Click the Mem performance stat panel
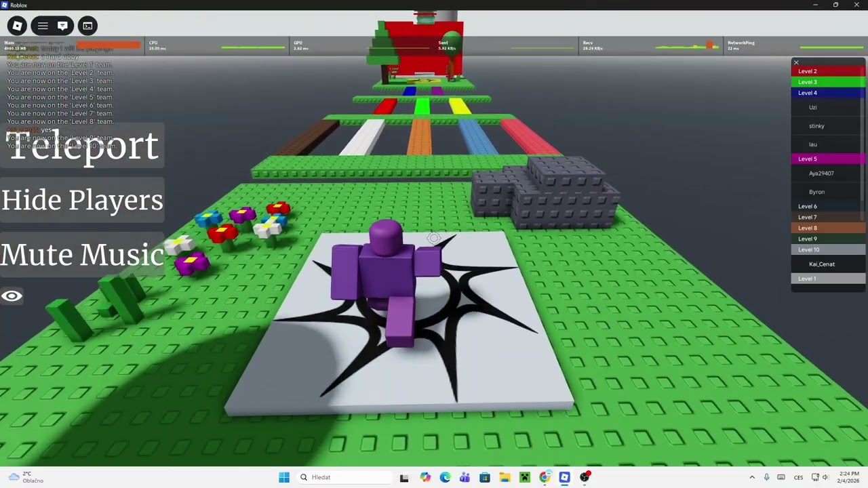 [x=73, y=45]
